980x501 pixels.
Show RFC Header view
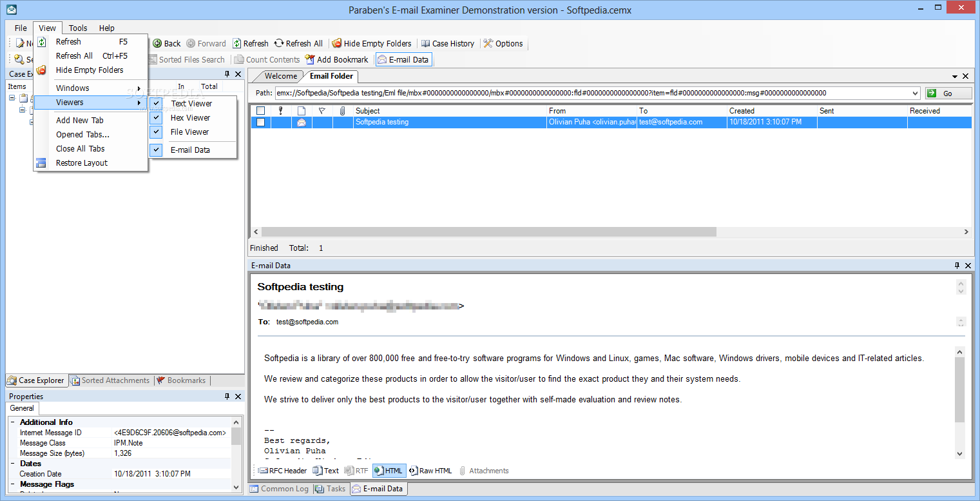283,471
